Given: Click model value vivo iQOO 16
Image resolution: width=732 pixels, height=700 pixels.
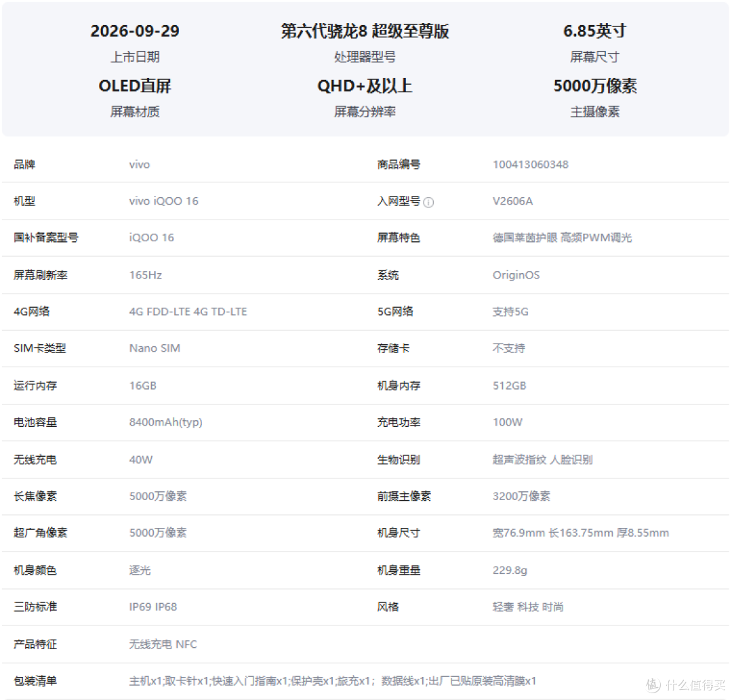Looking at the screenshot, I should [x=163, y=201].
